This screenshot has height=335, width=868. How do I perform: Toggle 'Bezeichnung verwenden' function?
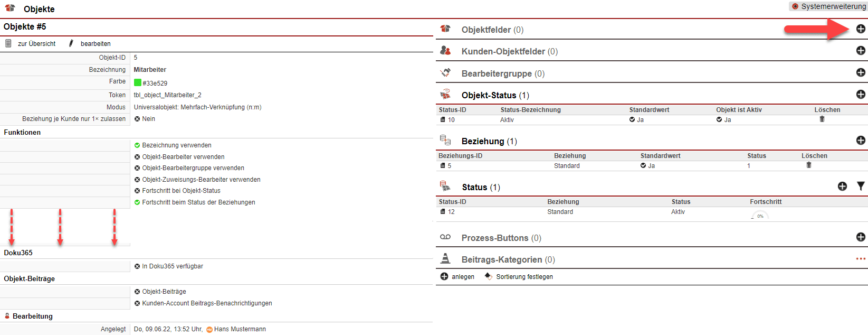(137, 145)
